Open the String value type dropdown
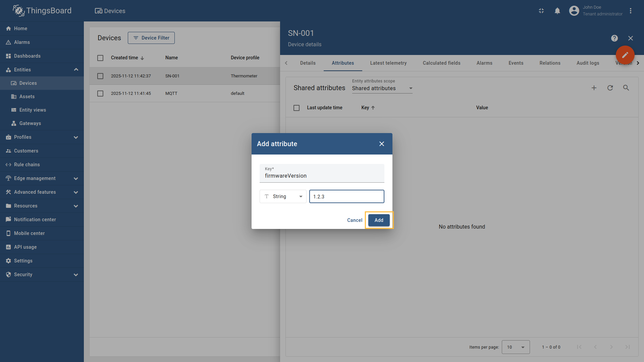This screenshot has width=644, height=362. pyautogui.click(x=283, y=196)
